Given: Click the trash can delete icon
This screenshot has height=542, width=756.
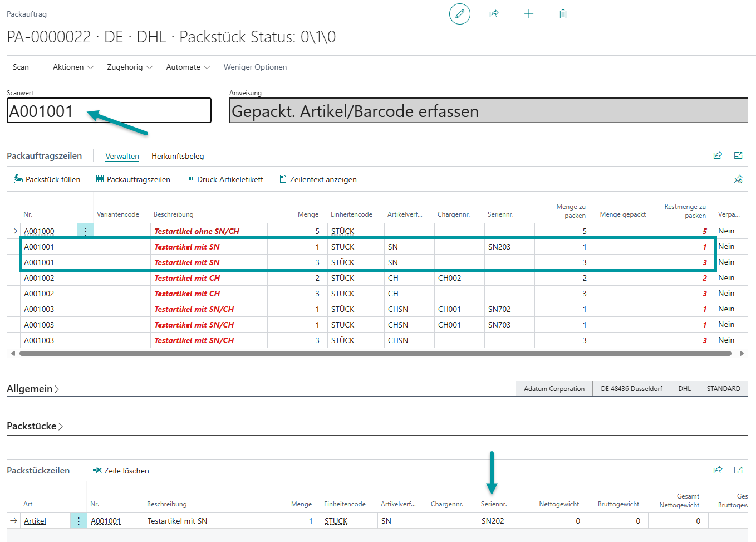Looking at the screenshot, I should 563,14.
